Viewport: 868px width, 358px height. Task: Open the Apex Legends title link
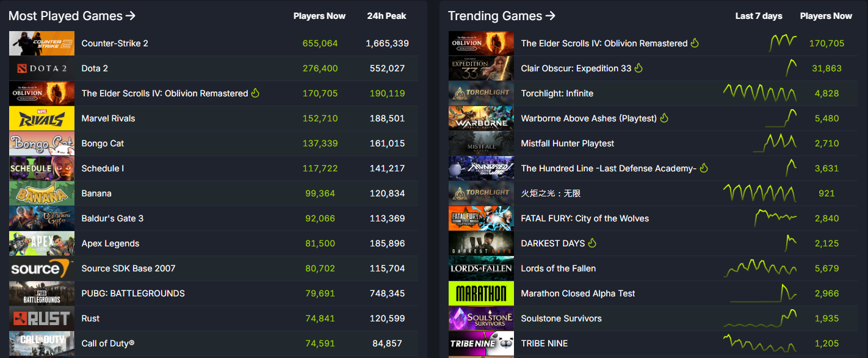[110, 243]
